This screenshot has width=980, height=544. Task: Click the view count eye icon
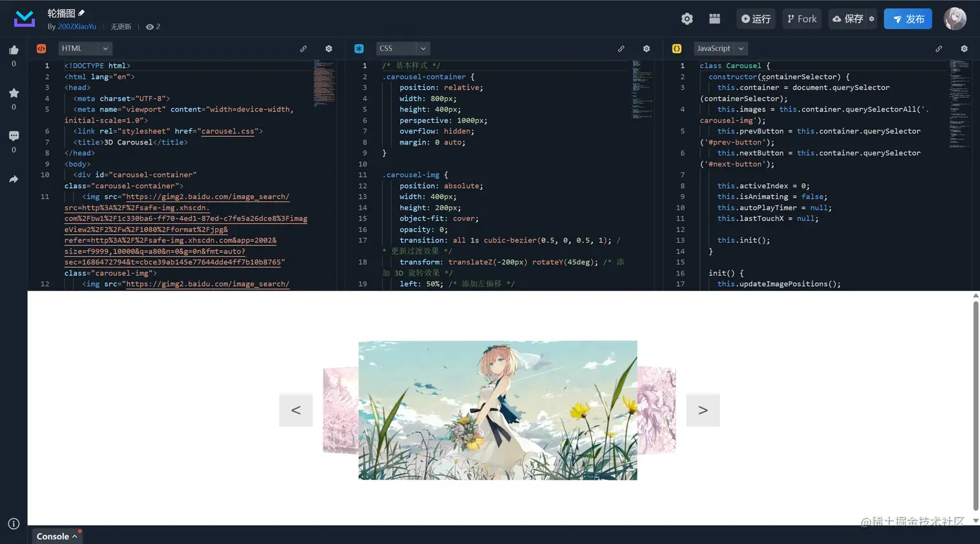pyautogui.click(x=150, y=27)
